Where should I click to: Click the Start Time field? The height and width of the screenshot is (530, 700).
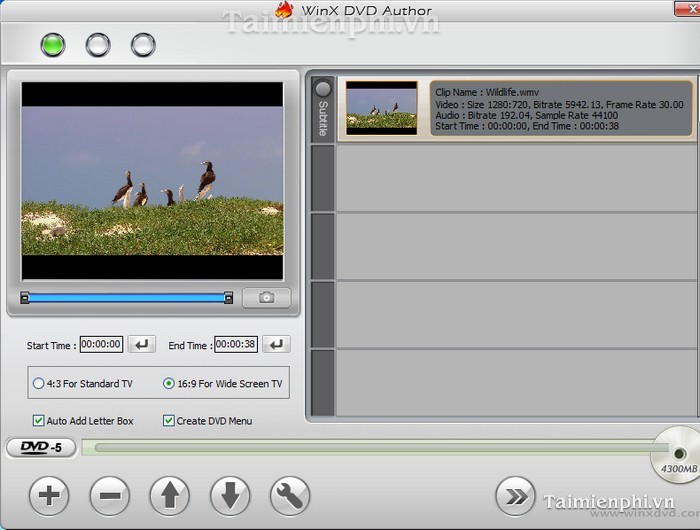click(101, 344)
